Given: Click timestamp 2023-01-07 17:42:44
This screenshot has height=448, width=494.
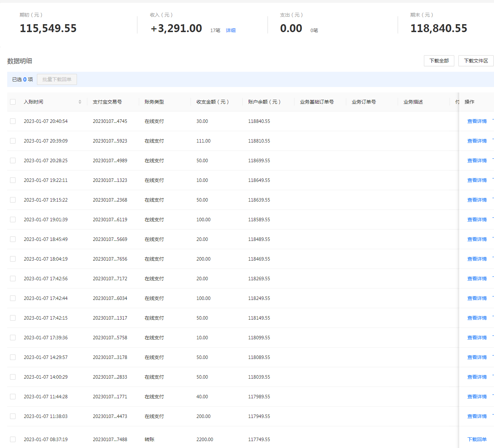Looking at the screenshot, I should pyautogui.click(x=46, y=298).
